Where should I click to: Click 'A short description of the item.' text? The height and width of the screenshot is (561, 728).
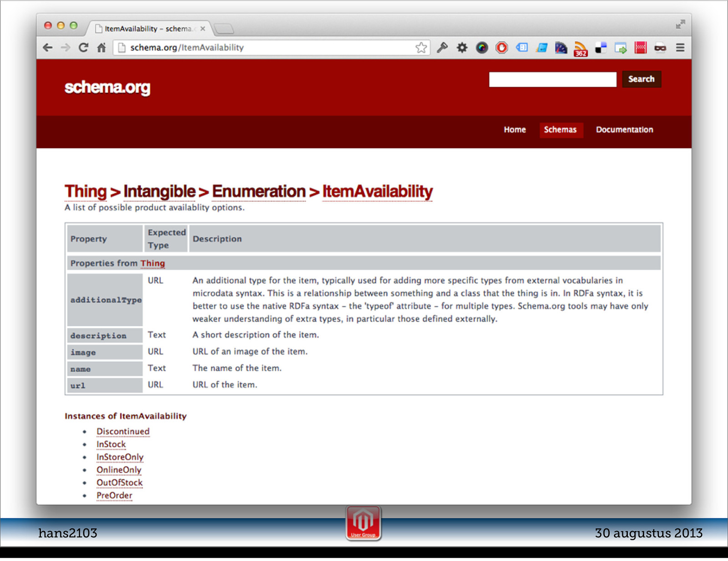coord(256,335)
